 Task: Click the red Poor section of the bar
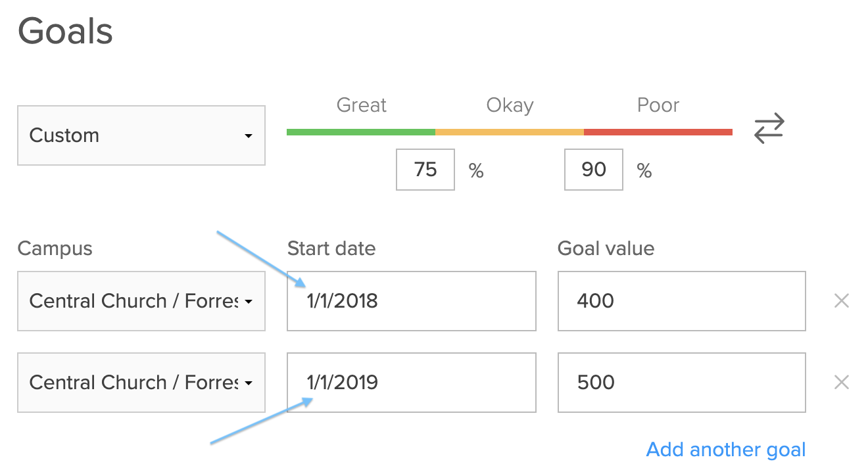tap(658, 131)
